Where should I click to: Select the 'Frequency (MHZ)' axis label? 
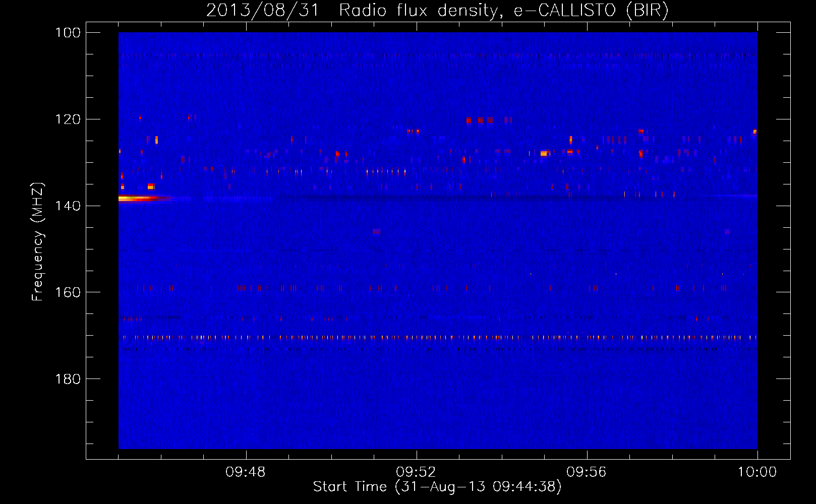(x=38, y=242)
